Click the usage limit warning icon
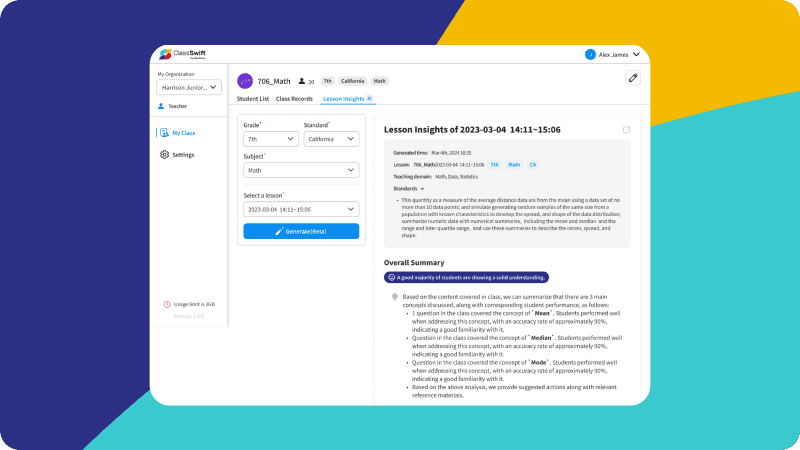The image size is (800, 450). click(167, 304)
